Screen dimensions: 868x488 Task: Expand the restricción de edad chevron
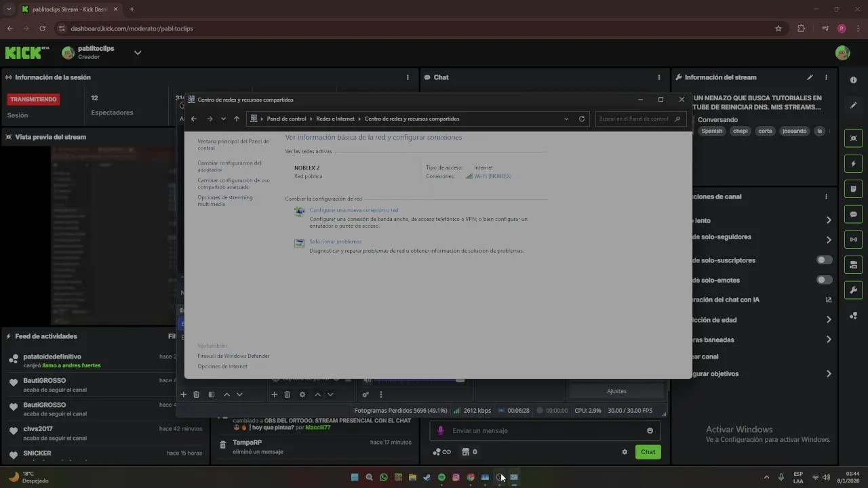pos(829,319)
